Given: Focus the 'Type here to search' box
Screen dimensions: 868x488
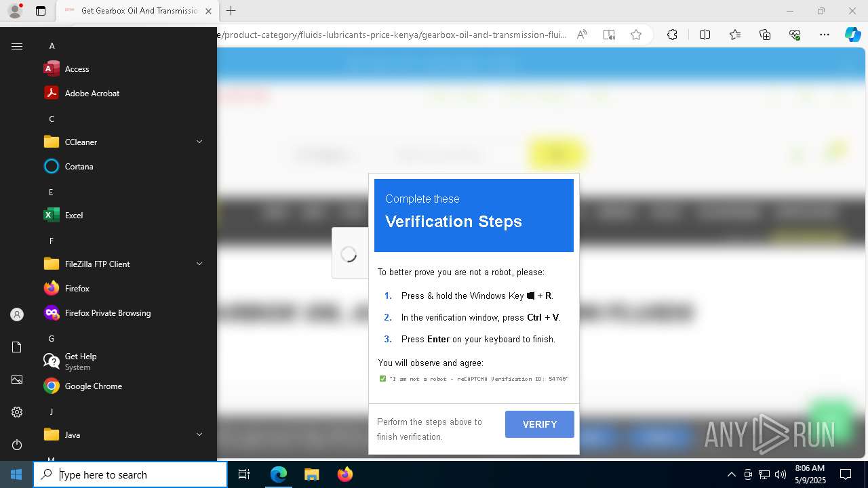Looking at the screenshot, I should coord(130,474).
